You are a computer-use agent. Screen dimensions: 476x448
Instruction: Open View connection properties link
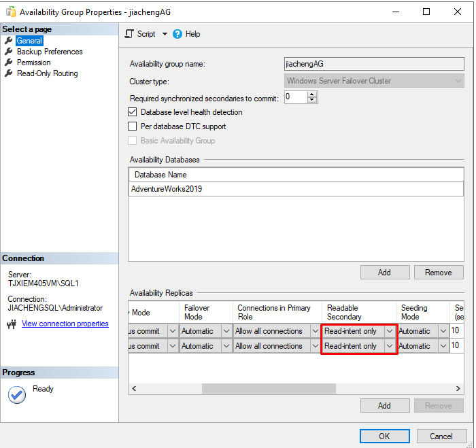pos(65,324)
